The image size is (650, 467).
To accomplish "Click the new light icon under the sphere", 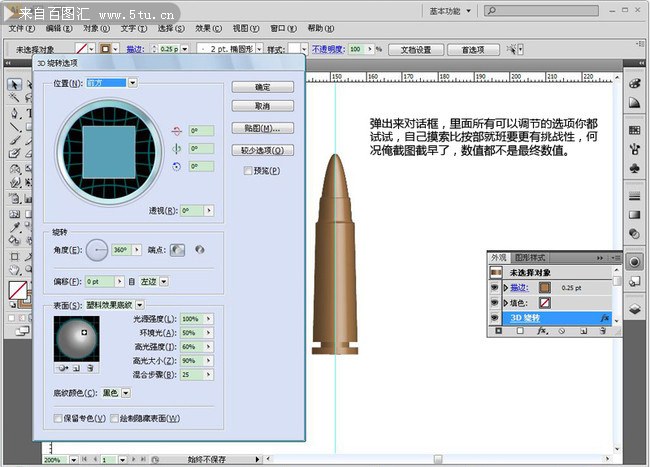I will tap(77, 368).
